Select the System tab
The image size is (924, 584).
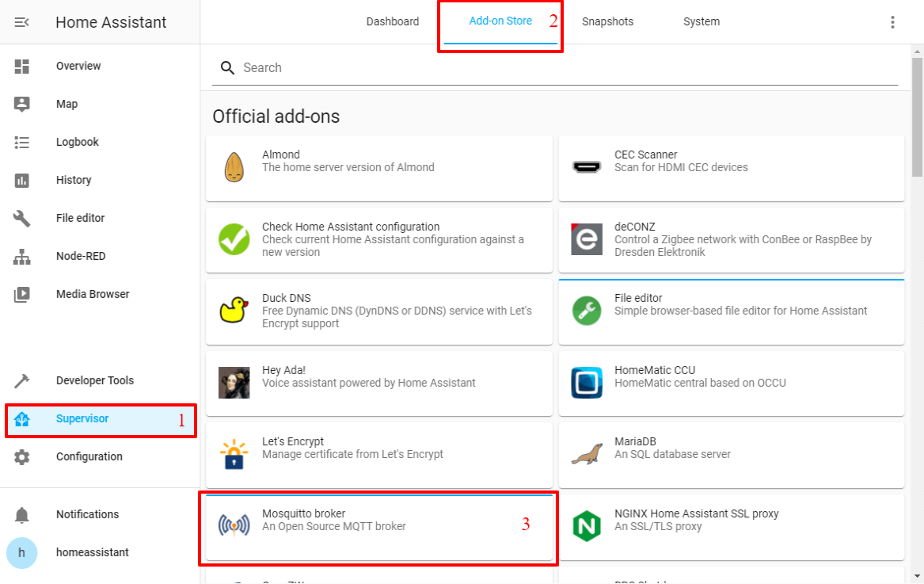click(701, 22)
